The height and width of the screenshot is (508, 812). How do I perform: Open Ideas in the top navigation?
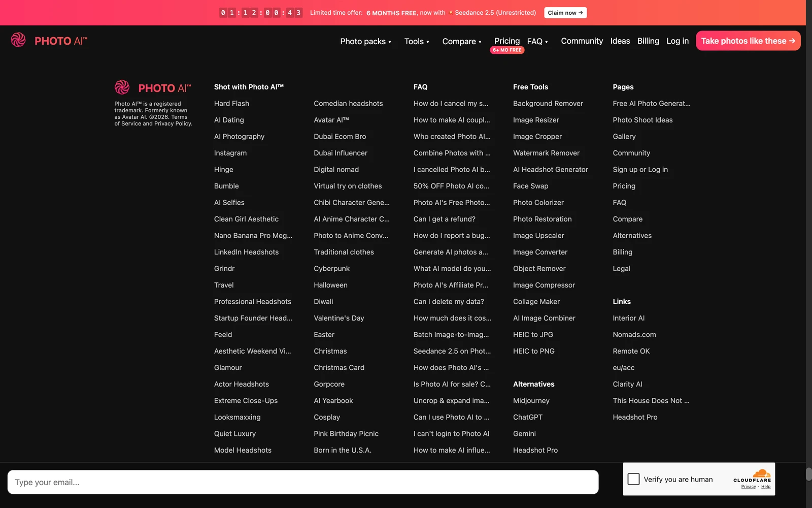620,41
